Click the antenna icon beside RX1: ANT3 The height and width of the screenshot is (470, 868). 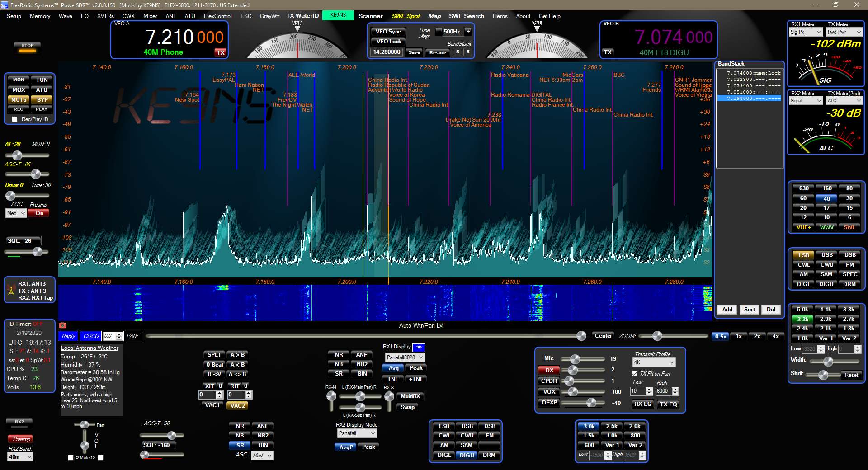10,290
